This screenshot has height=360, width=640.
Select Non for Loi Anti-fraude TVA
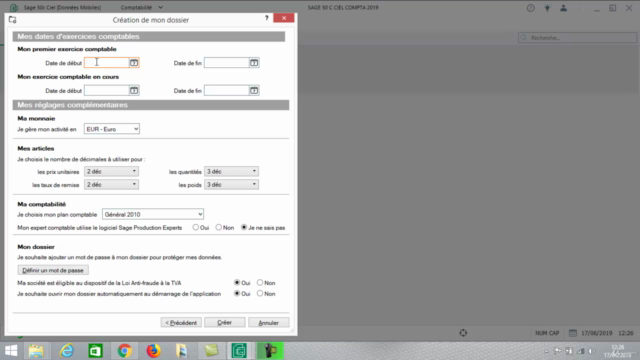(x=260, y=282)
